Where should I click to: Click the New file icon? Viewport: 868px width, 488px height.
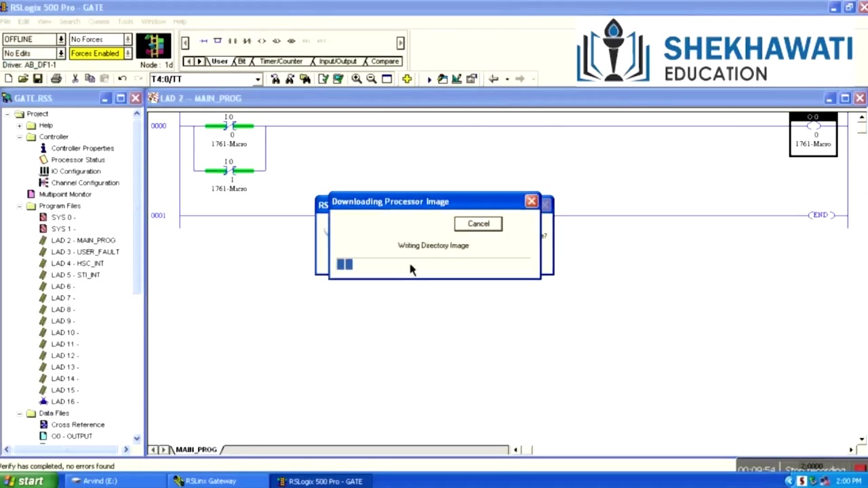9,79
